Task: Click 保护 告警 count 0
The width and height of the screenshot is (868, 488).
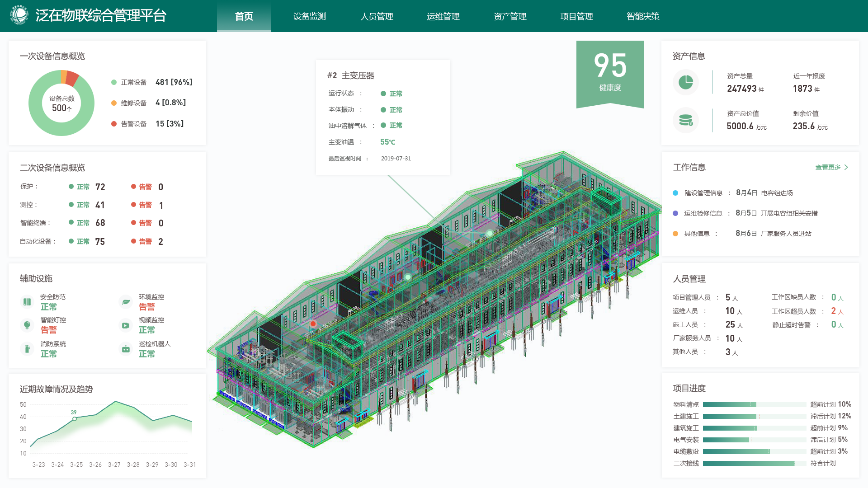Action: point(160,187)
